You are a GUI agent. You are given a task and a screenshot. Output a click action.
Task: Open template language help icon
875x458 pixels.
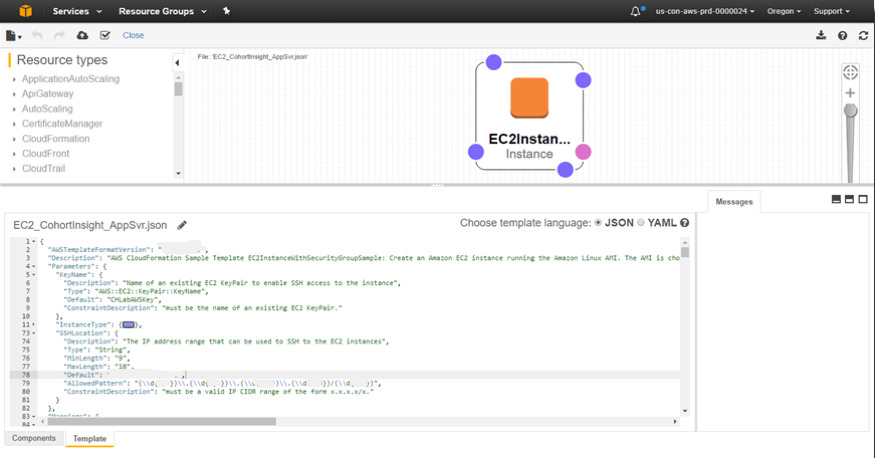[685, 223]
